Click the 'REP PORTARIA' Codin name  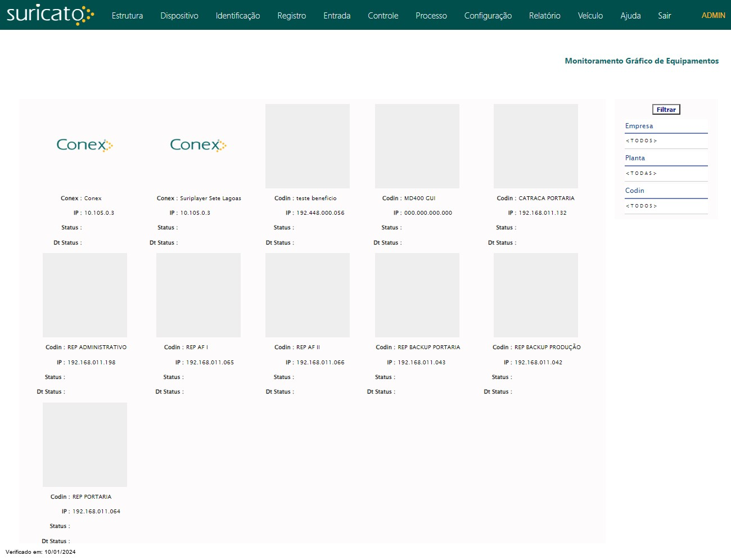[x=92, y=497]
